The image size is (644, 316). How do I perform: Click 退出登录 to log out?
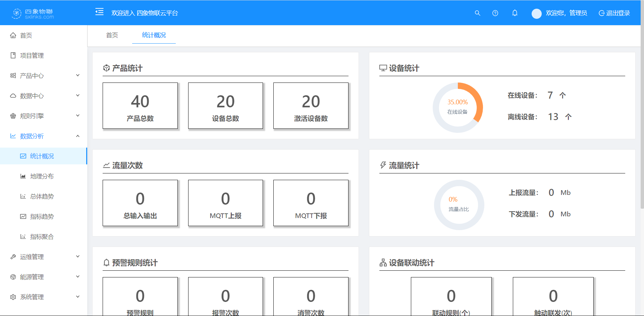point(614,13)
